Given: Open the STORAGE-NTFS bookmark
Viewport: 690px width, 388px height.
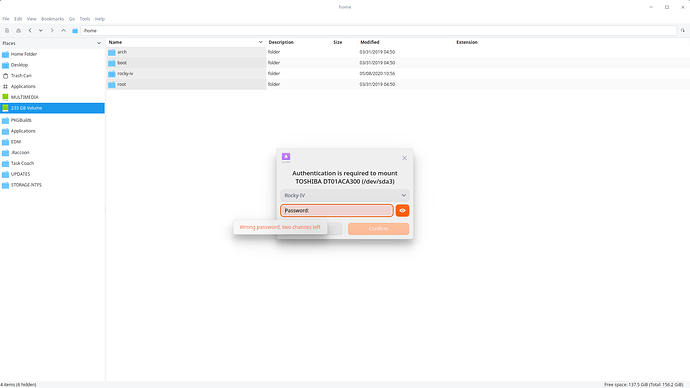Looking at the screenshot, I should click(x=26, y=185).
